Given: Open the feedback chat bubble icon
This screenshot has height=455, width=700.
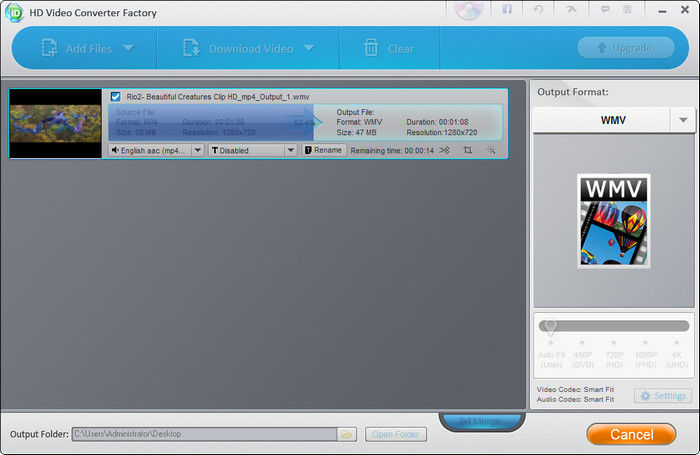Looking at the screenshot, I should tap(605, 9).
